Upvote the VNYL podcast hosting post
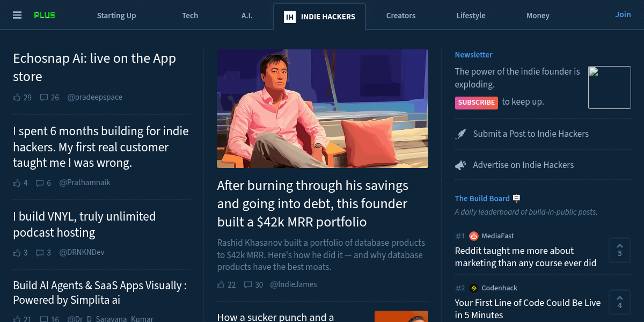 [x=16, y=252]
